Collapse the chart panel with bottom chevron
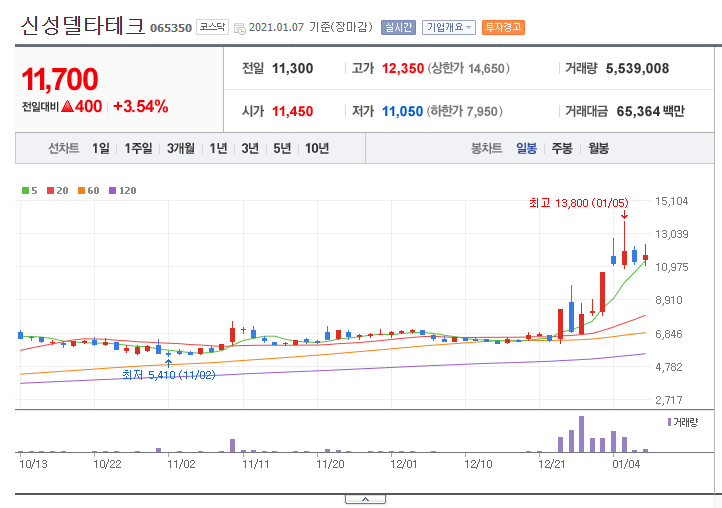 tap(365, 499)
